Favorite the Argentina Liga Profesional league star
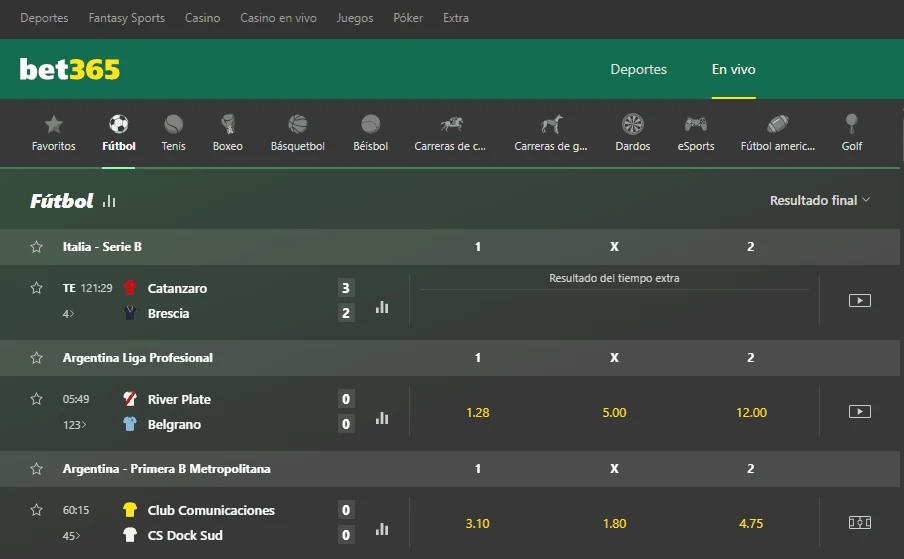 pyautogui.click(x=36, y=358)
